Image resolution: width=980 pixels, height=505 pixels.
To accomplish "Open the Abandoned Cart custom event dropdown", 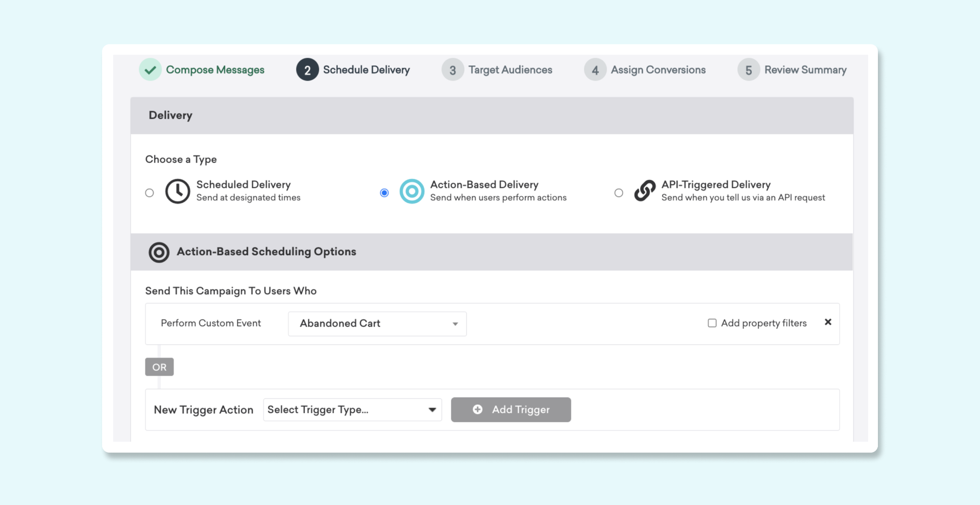I will (377, 324).
